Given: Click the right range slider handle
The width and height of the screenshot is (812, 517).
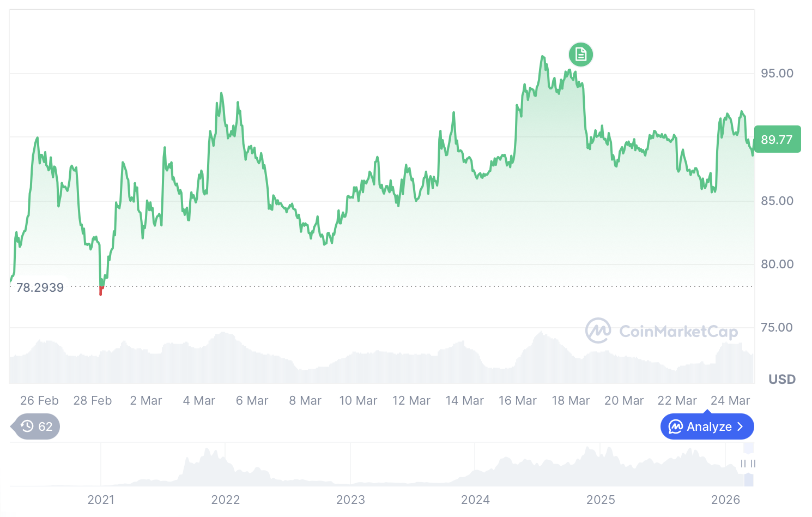Looking at the screenshot, I should coord(753,464).
